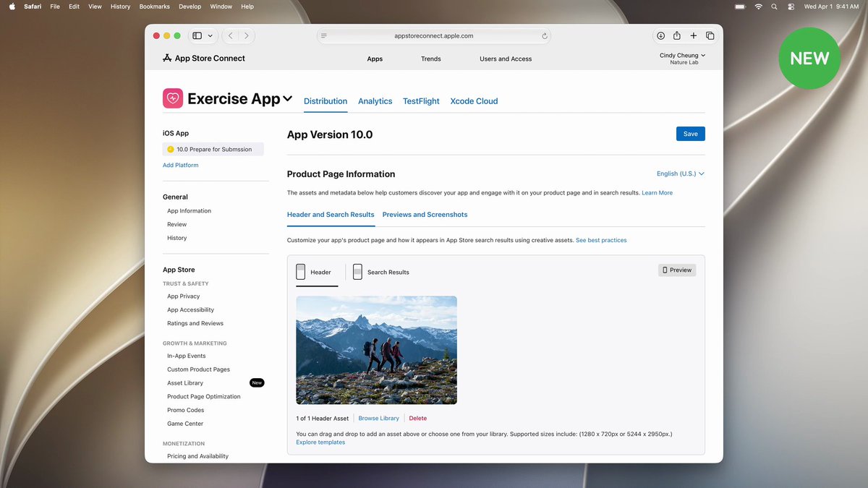Switch to the Analytics tab
Viewport: 868px width, 488px height.
(x=375, y=101)
